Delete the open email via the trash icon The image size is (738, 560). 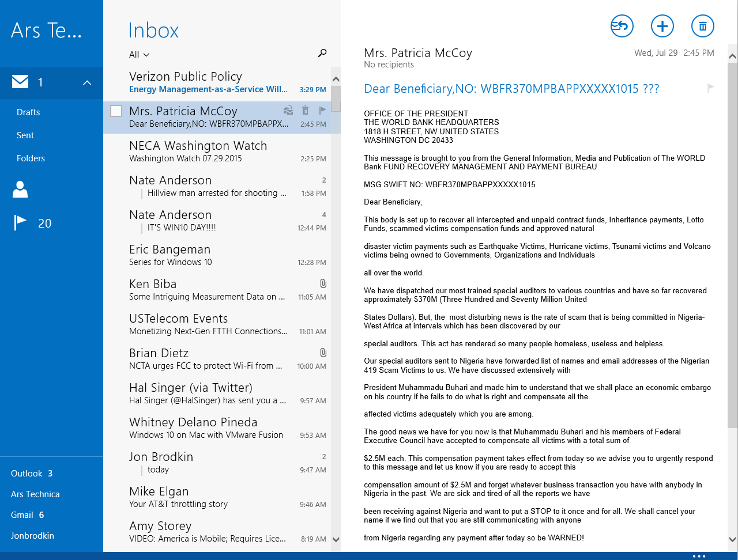[702, 26]
